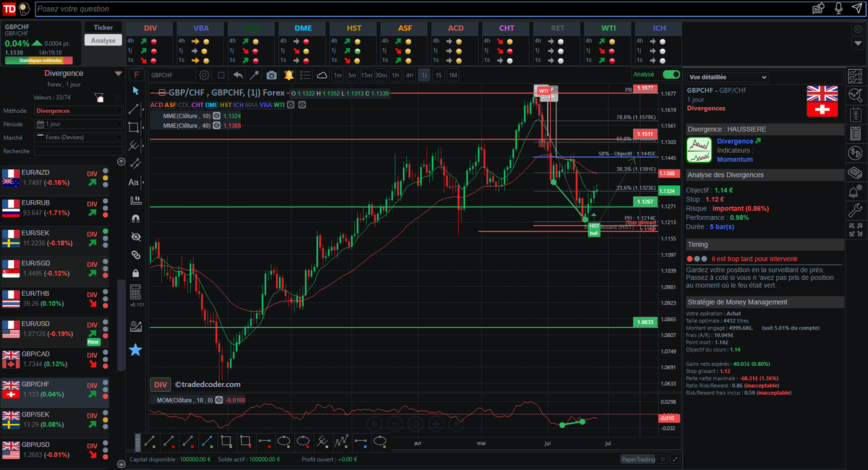
Task: Select the 4H timeframe button
Action: click(409, 75)
